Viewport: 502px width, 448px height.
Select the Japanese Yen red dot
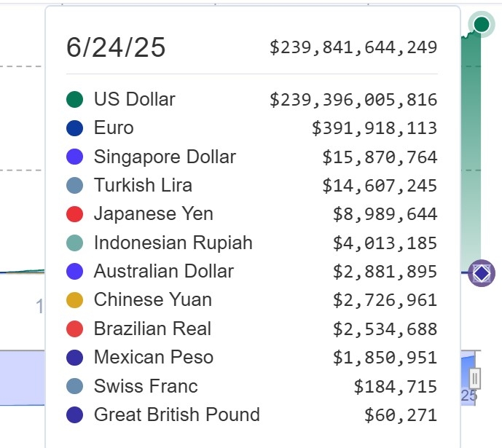tap(74, 214)
